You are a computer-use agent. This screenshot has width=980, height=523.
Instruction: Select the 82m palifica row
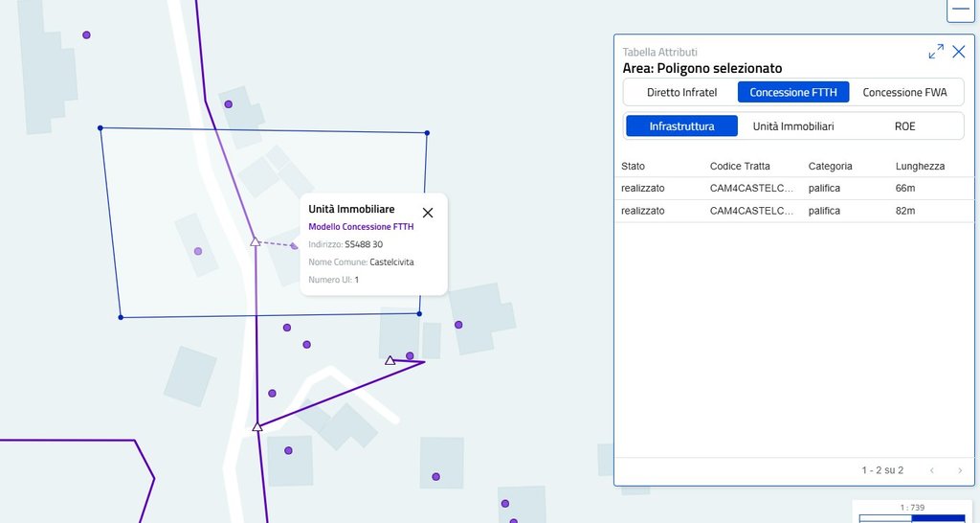coord(783,211)
